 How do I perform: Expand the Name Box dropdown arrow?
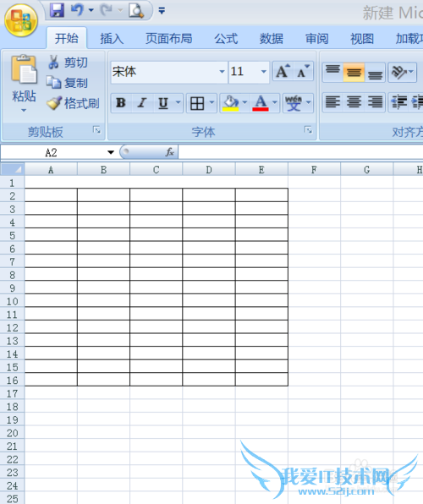[x=111, y=152]
